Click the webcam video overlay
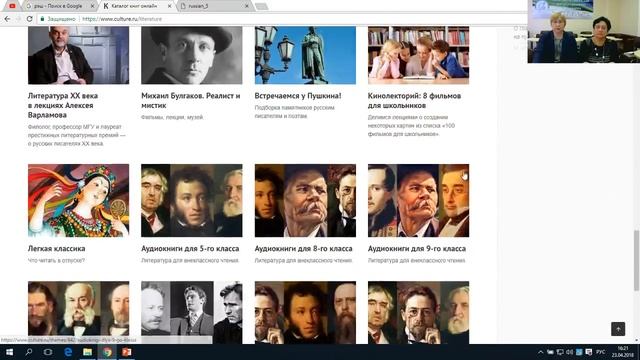The image size is (640, 360). (584, 31)
